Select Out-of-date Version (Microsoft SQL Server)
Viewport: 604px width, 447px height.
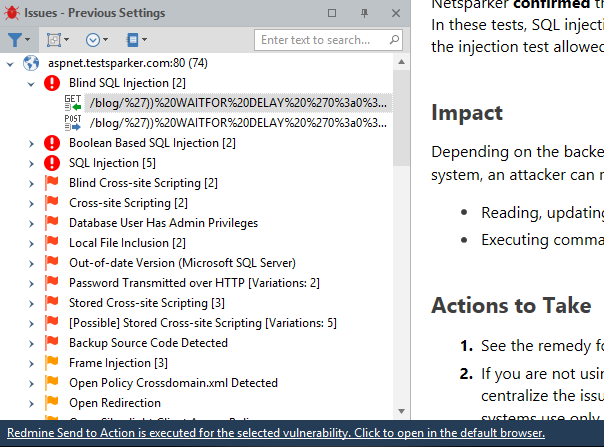pos(182,262)
